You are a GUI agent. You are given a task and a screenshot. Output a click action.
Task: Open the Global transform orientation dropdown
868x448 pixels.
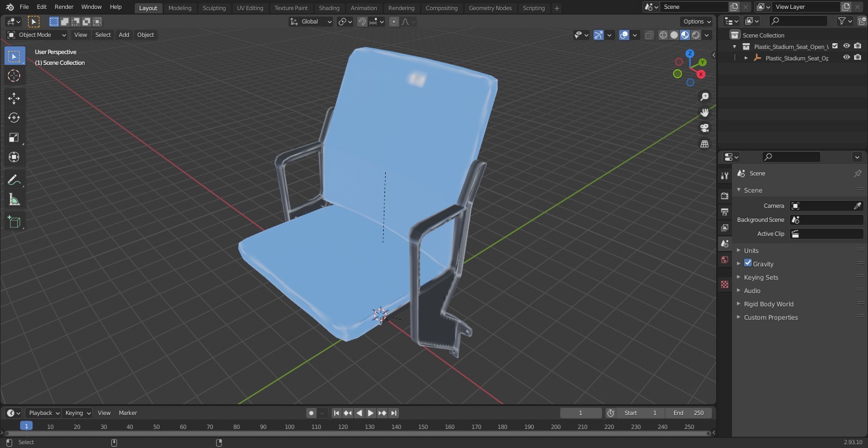[311, 22]
